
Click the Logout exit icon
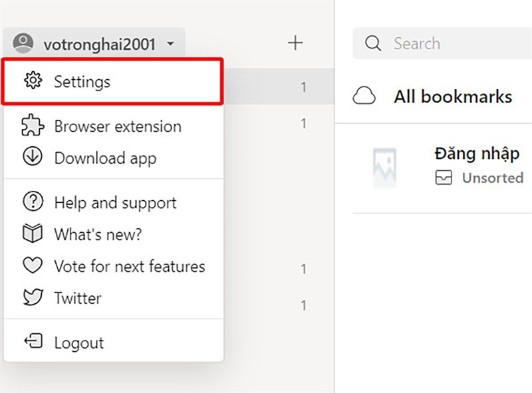click(x=33, y=342)
